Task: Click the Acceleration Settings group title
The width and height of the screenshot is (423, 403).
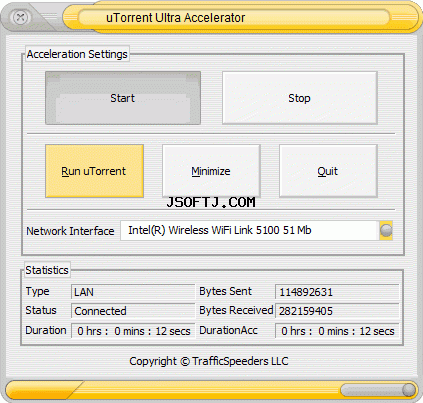Action: (x=77, y=54)
